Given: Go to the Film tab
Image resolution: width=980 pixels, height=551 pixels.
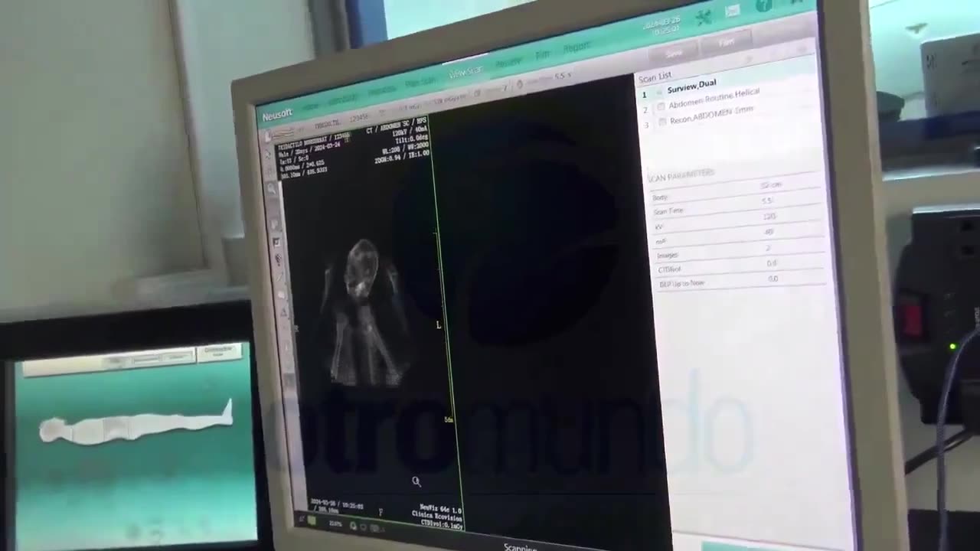Looking at the screenshot, I should click(543, 56).
